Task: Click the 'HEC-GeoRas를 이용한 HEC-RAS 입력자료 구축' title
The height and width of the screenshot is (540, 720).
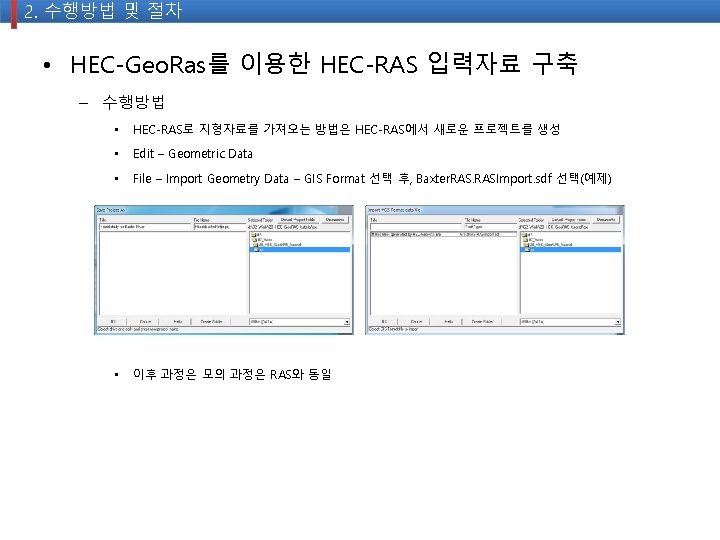Action: coord(323,64)
